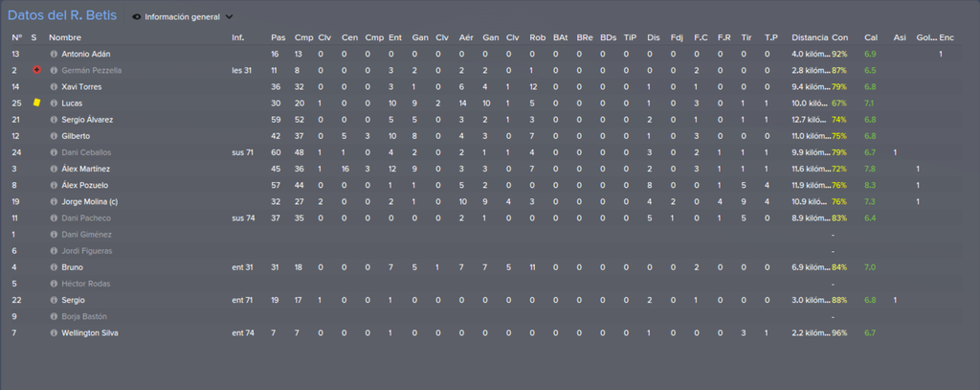This screenshot has width=980, height=390.
Task: Click the red injury icon for Germán Pezzella
Action: tap(36, 70)
